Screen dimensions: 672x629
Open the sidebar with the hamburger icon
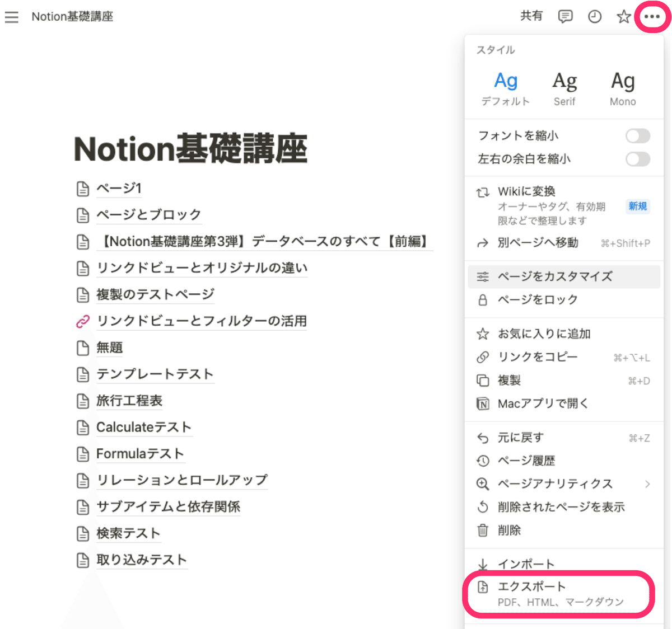(12, 17)
